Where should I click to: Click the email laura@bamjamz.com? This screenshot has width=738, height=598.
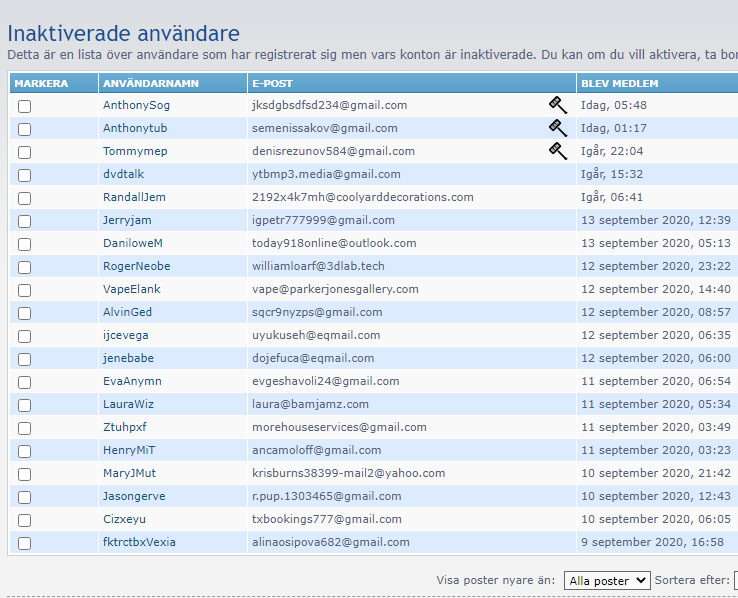[x=310, y=404]
